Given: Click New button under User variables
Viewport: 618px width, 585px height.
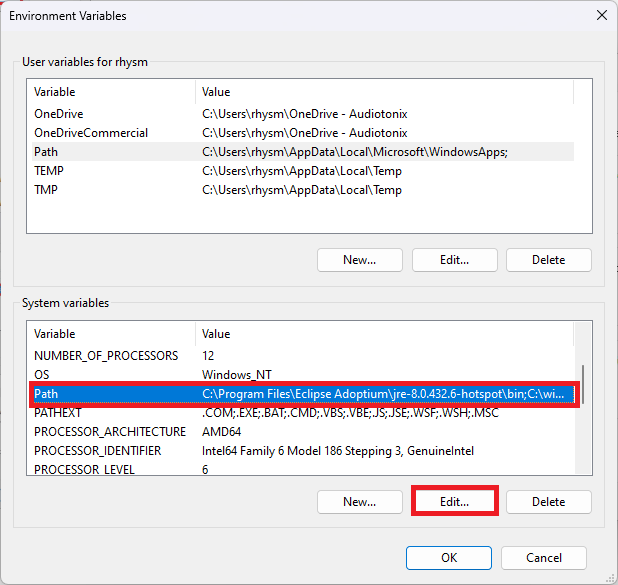Looking at the screenshot, I should (359, 260).
